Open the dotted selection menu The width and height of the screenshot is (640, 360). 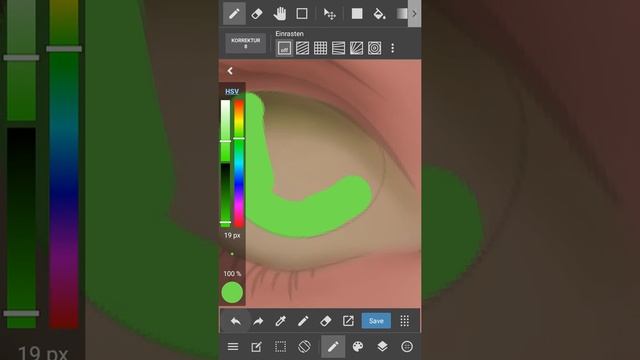pyautogui.click(x=280, y=347)
